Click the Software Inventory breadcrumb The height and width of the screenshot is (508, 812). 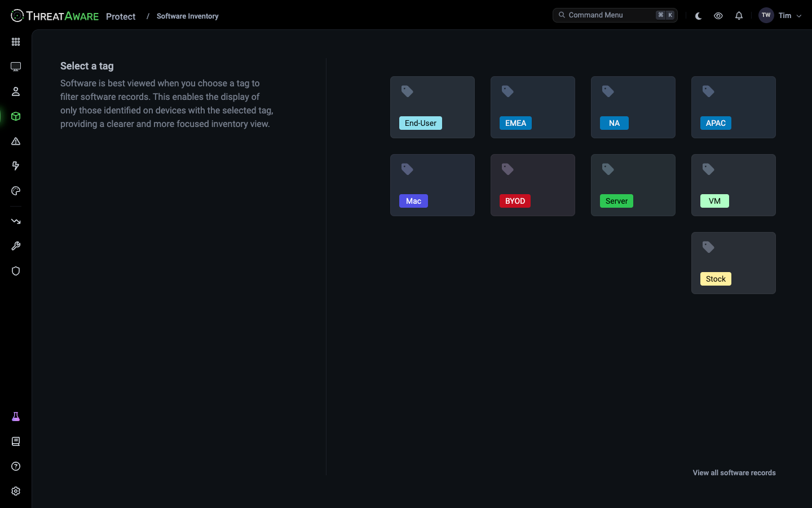coord(188,16)
